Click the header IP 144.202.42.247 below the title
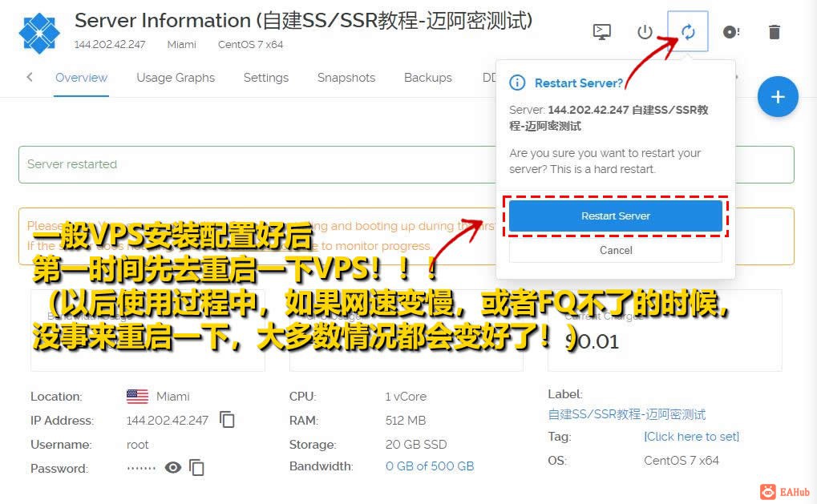The width and height of the screenshot is (817, 504). point(110,45)
